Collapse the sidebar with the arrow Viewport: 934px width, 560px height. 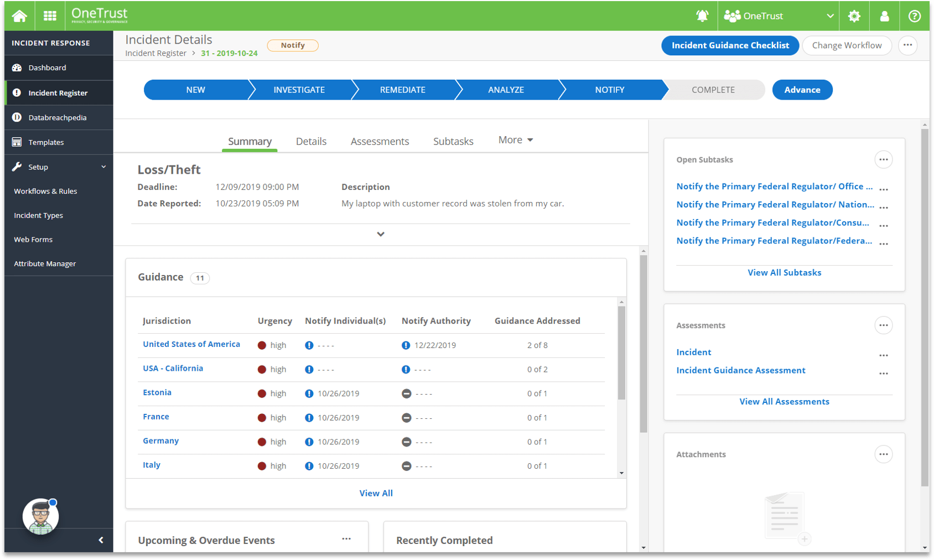pos(101,540)
